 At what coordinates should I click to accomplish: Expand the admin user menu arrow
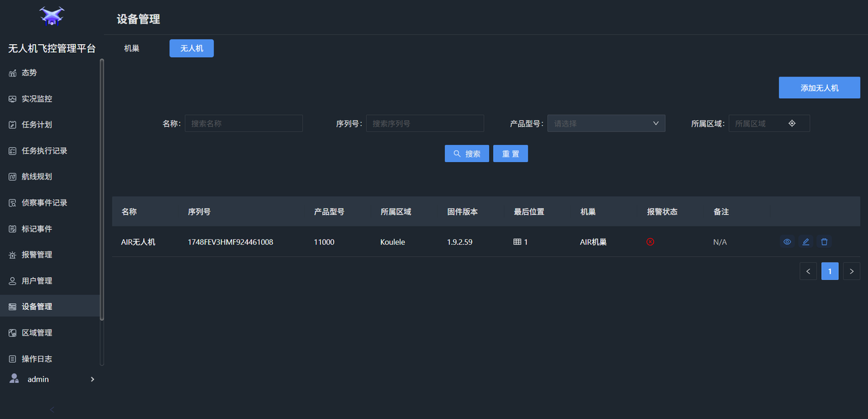tap(92, 379)
